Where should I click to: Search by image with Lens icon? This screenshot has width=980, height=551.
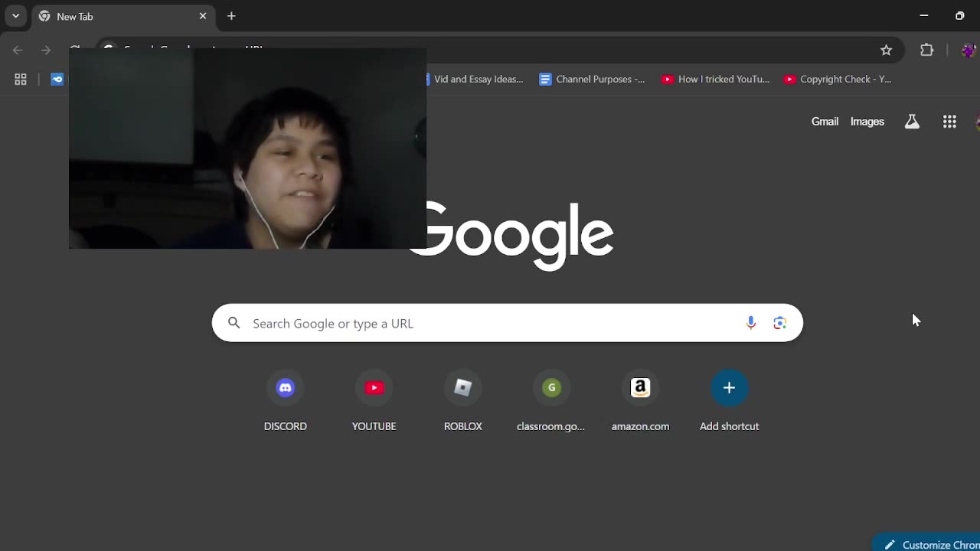coord(779,323)
